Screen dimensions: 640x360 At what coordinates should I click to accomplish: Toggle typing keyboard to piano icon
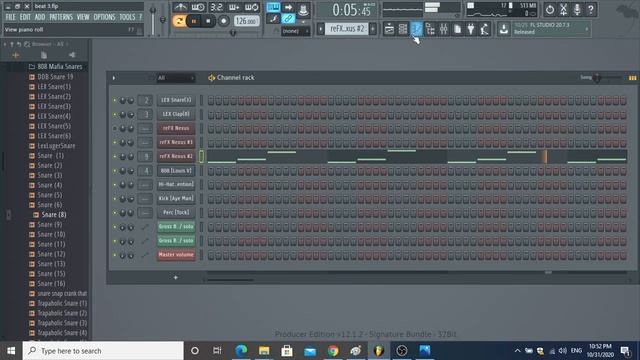coord(273,7)
